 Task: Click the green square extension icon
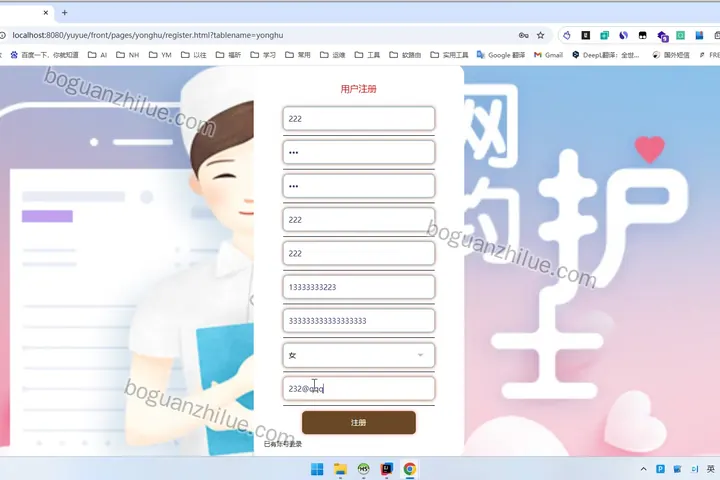(x=681, y=35)
